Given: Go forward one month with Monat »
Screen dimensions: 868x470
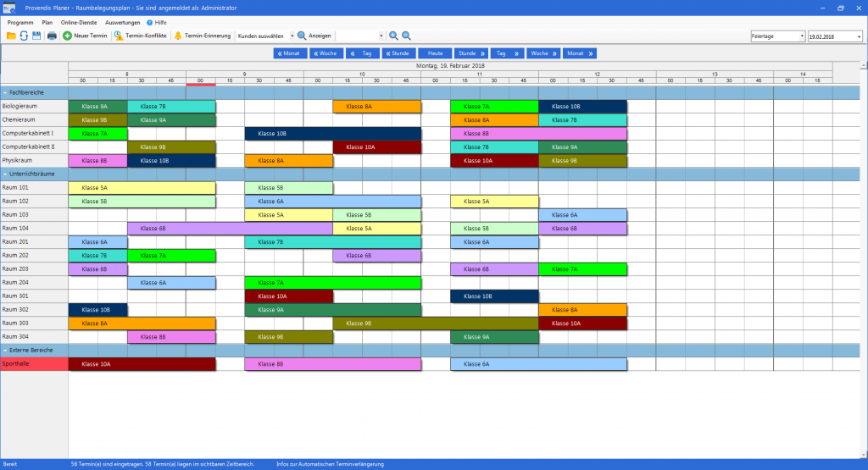Looking at the screenshot, I should coord(580,53).
